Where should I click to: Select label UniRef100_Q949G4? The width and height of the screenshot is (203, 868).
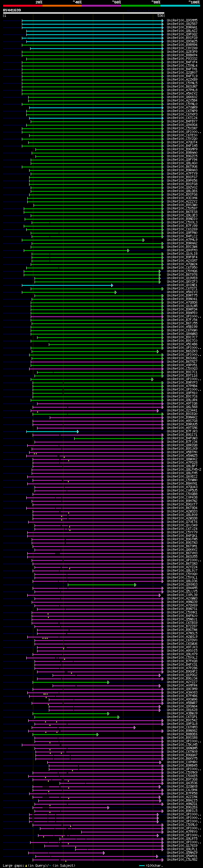pyautogui.click(x=182, y=125)
